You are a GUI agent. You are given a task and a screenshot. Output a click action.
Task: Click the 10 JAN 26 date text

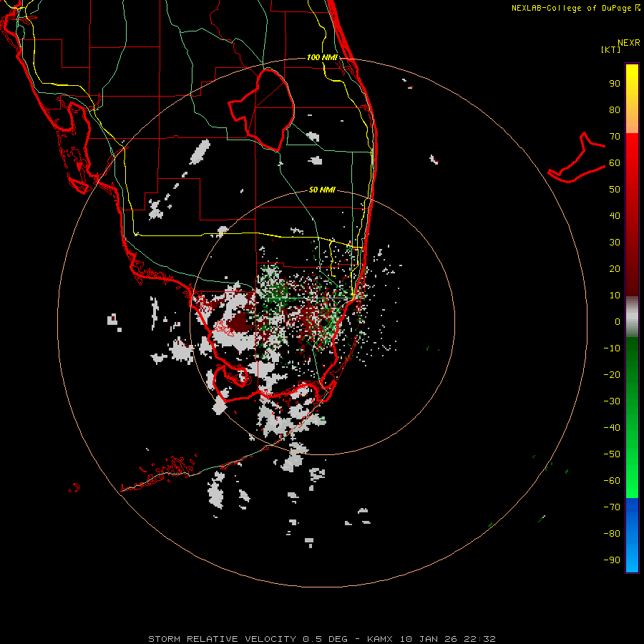point(429,639)
